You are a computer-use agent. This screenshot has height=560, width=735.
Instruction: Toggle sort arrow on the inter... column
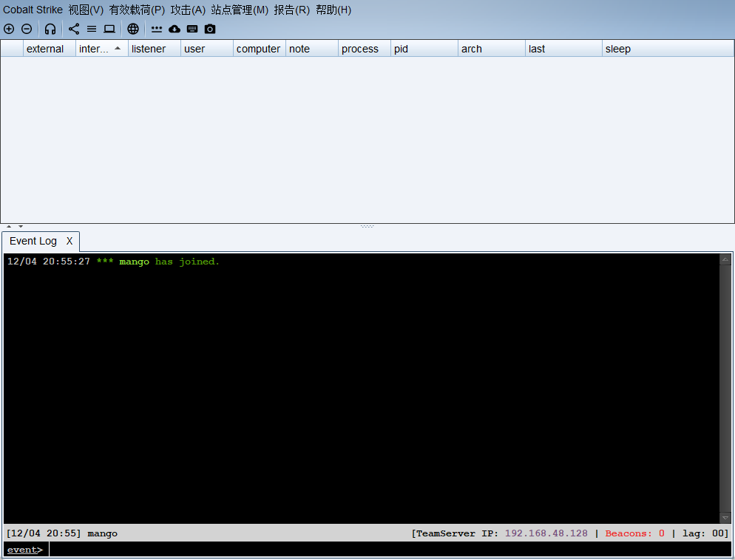point(118,48)
